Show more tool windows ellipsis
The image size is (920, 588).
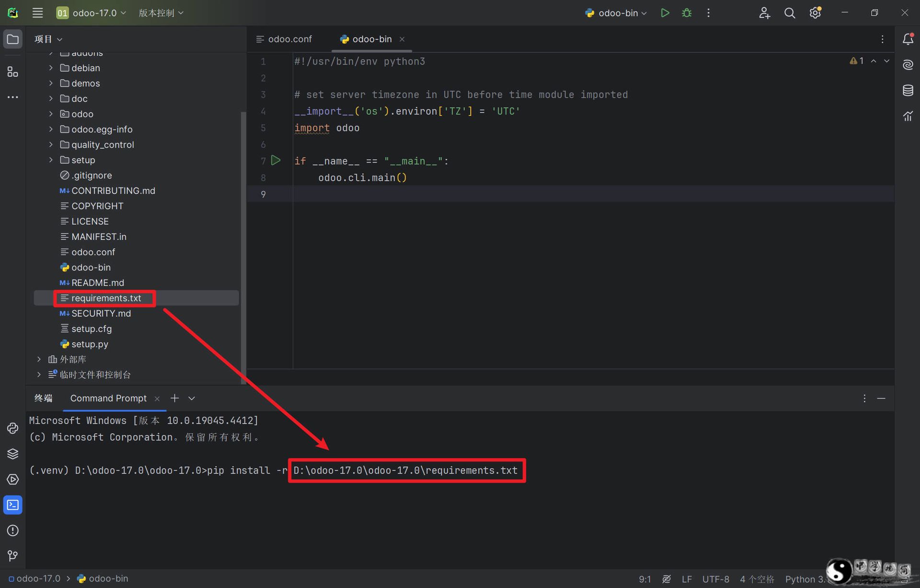(13, 97)
